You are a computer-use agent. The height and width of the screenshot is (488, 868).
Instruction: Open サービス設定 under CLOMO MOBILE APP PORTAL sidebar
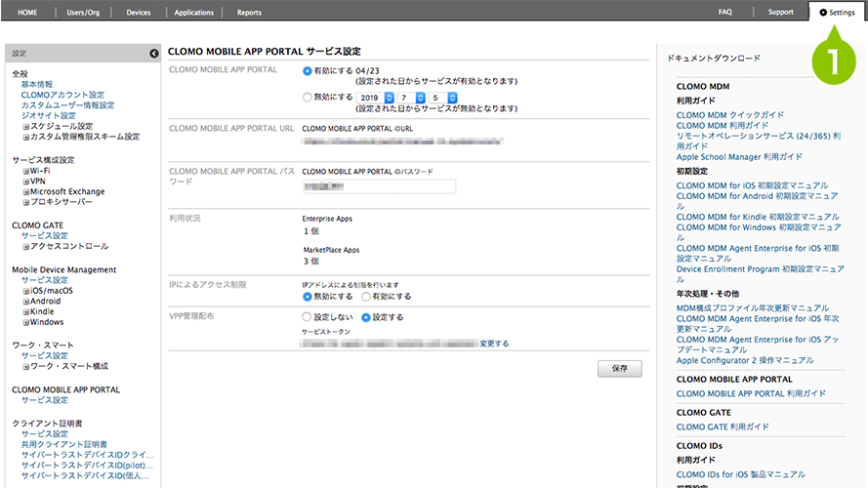44,400
